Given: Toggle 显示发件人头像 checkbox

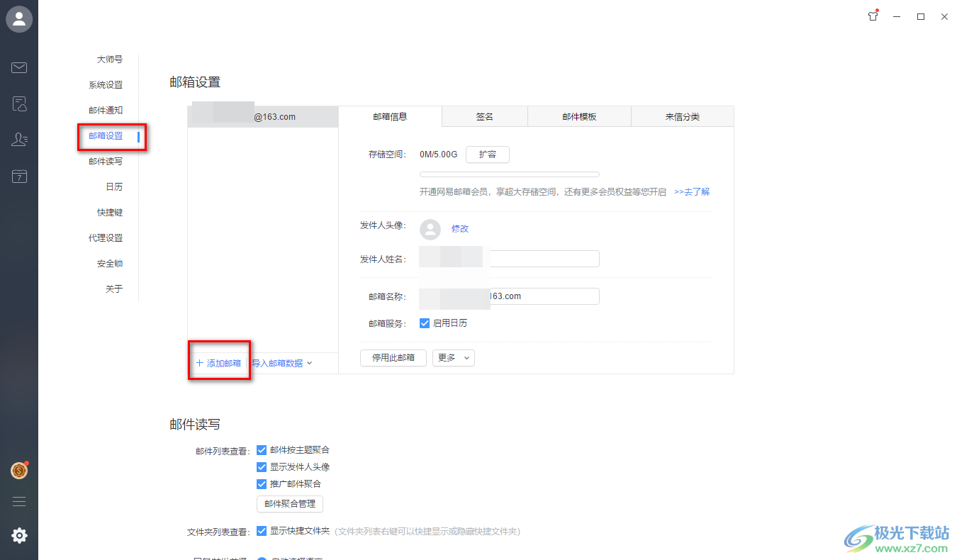Looking at the screenshot, I should click(262, 467).
